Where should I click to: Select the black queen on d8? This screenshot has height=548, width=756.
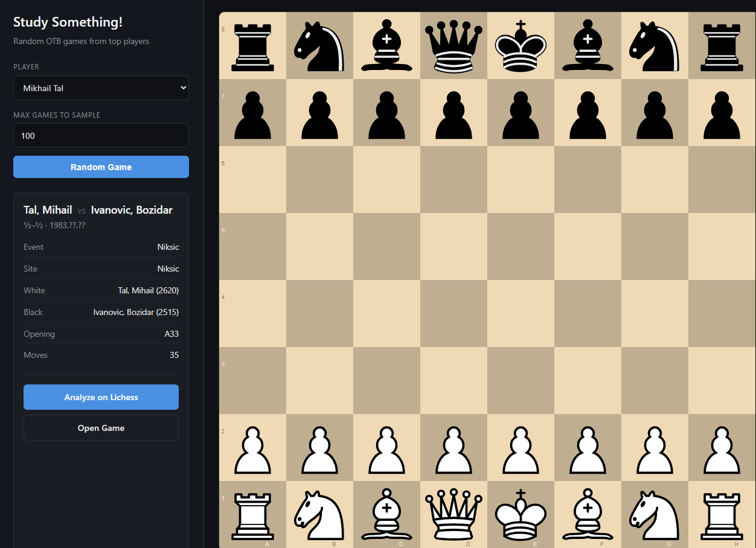tap(453, 46)
